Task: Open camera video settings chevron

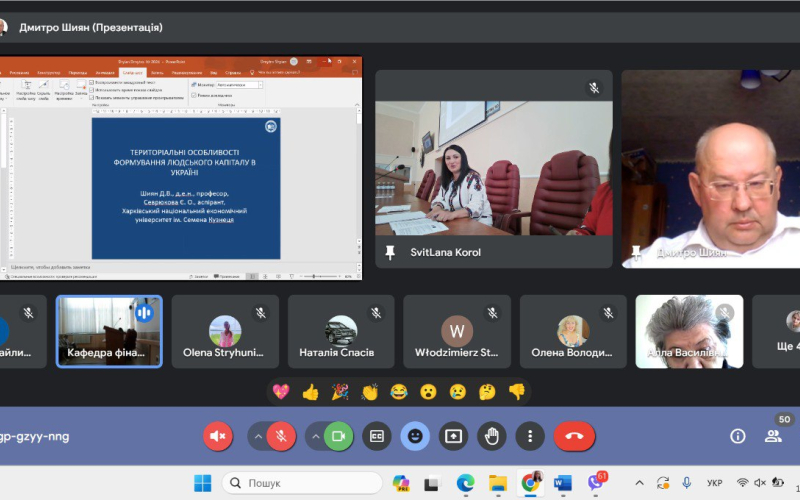Action: 315,436
